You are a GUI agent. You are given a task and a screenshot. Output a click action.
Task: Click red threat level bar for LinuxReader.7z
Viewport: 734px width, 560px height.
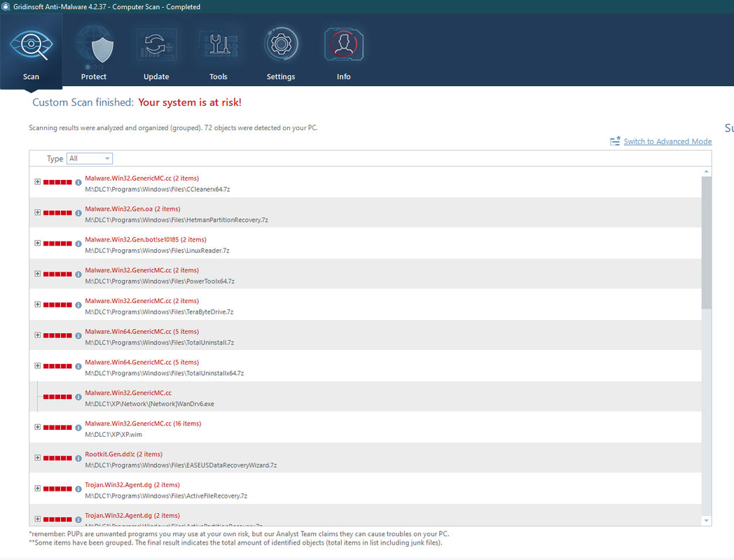coord(57,244)
